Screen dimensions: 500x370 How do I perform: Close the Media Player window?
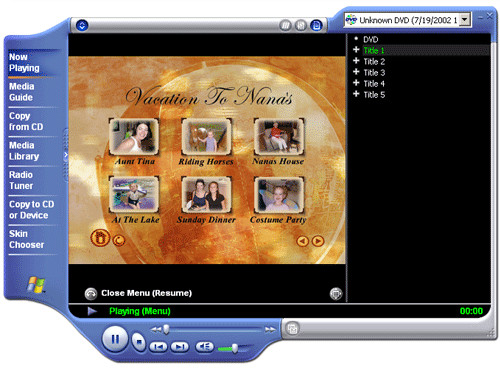(489, 16)
